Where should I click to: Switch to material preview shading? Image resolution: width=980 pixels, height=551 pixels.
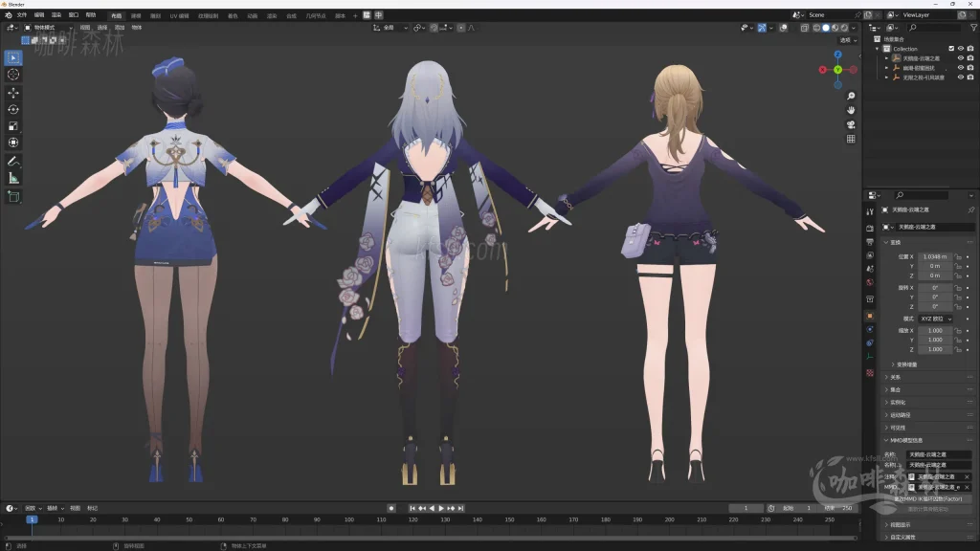[x=835, y=28]
